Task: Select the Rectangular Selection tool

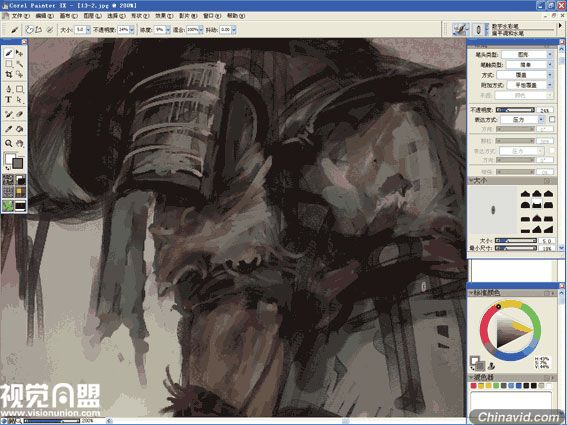Action: [x=9, y=64]
